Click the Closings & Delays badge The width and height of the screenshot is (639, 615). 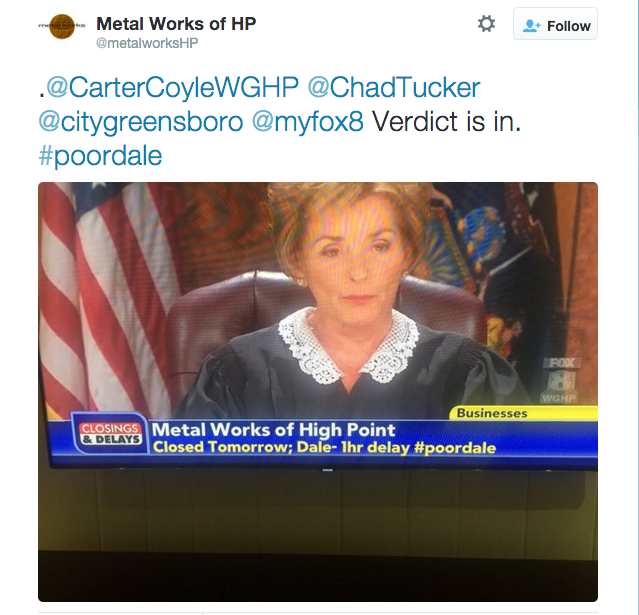(x=110, y=434)
